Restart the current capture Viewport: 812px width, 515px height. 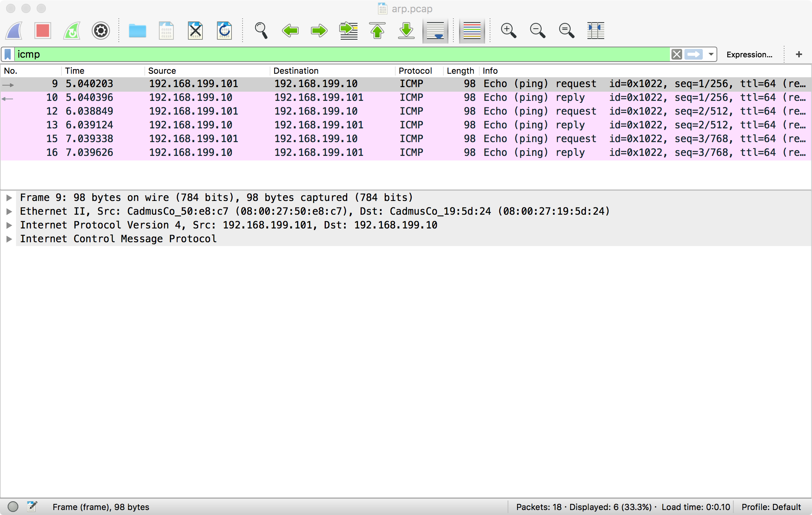[72, 31]
